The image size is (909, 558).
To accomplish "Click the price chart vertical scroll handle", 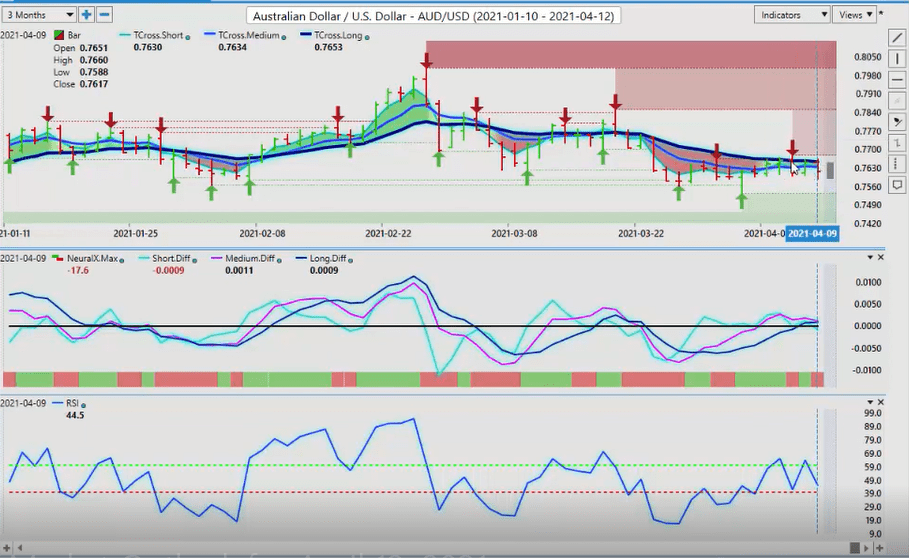I will [830, 171].
